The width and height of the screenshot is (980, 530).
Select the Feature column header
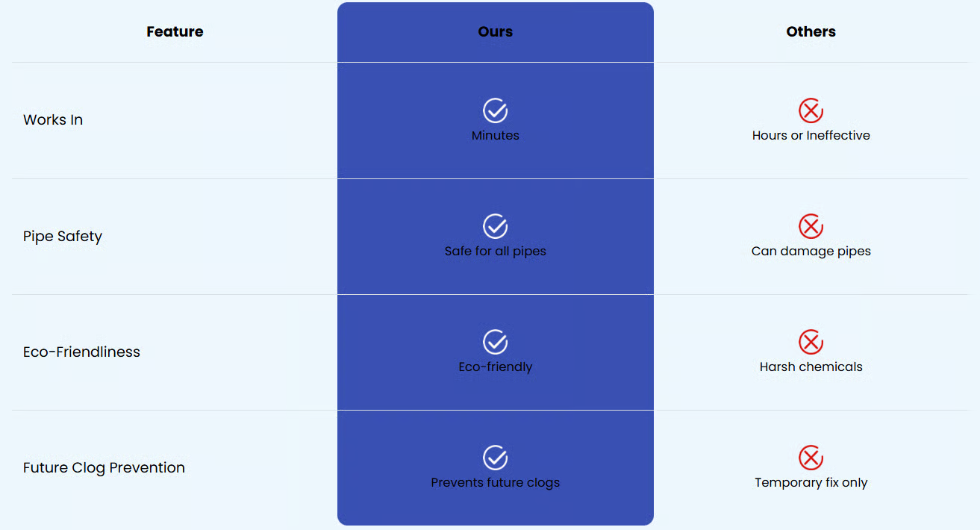coord(175,31)
